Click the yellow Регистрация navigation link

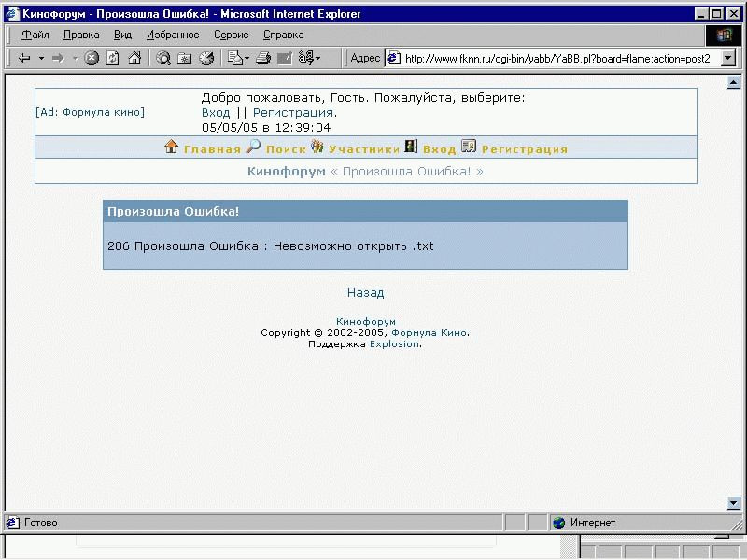525,149
